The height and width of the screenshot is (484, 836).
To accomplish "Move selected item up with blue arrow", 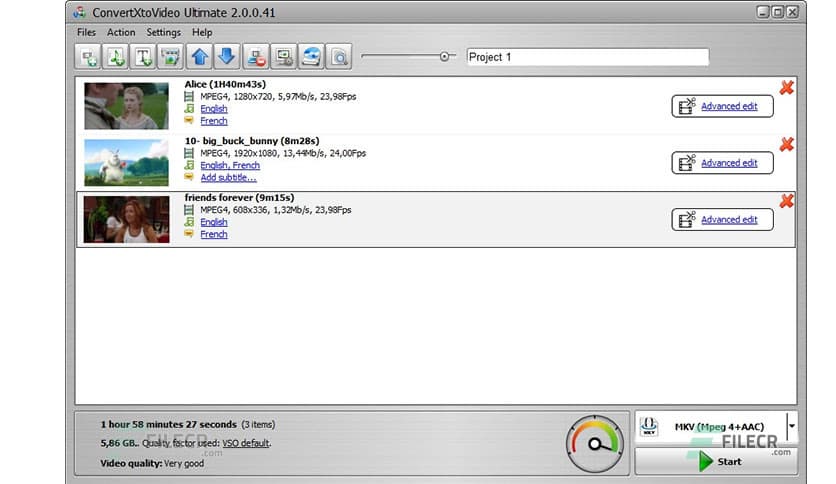I will (x=199, y=57).
